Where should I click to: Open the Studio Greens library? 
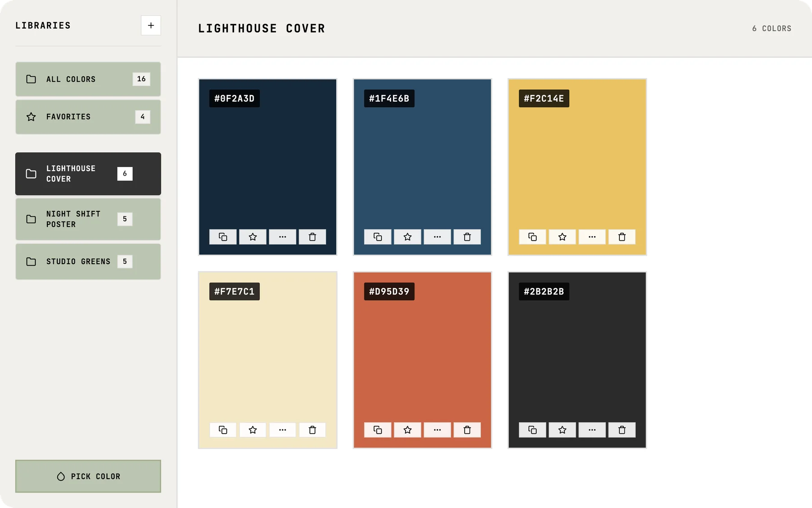(x=88, y=261)
